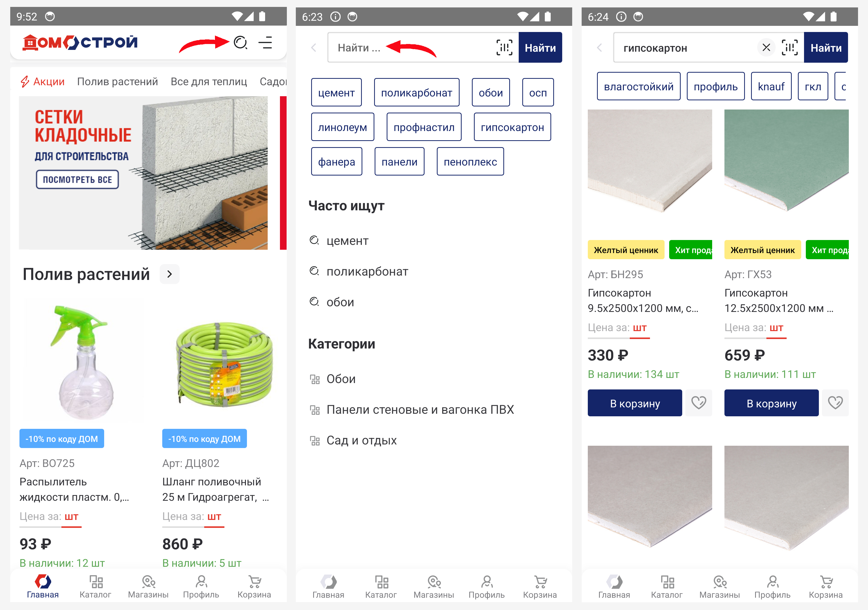Click the Найти ... search input

(x=412, y=48)
